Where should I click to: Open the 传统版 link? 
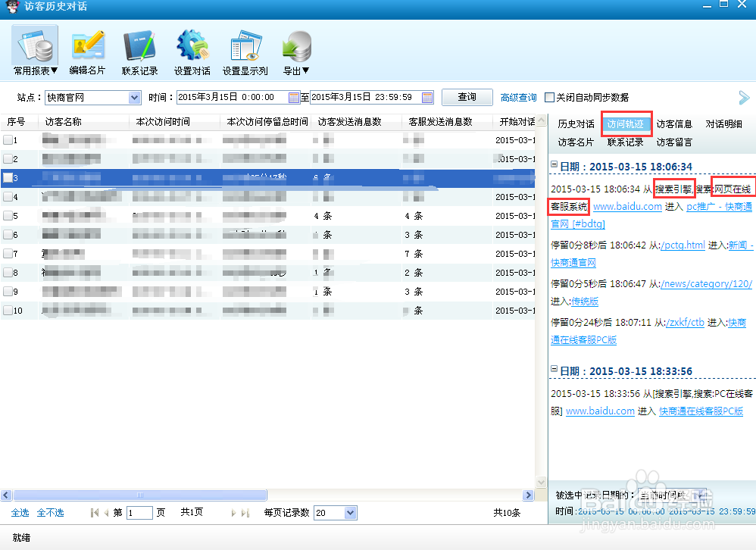pos(585,302)
